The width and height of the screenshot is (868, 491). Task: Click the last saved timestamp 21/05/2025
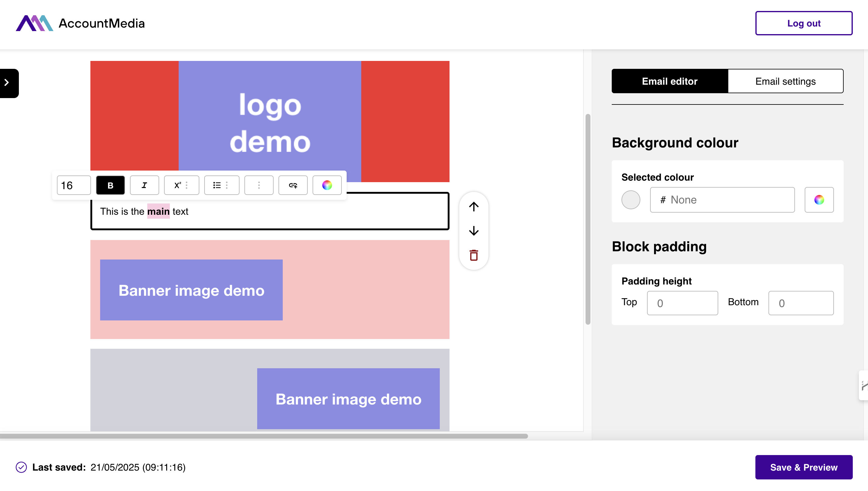coord(138,467)
